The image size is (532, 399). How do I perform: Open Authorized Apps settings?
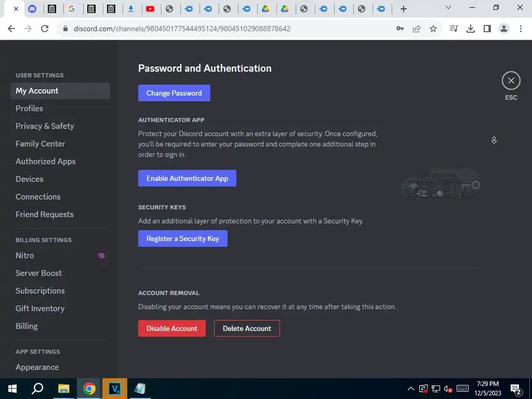pyautogui.click(x=60, y=162)
